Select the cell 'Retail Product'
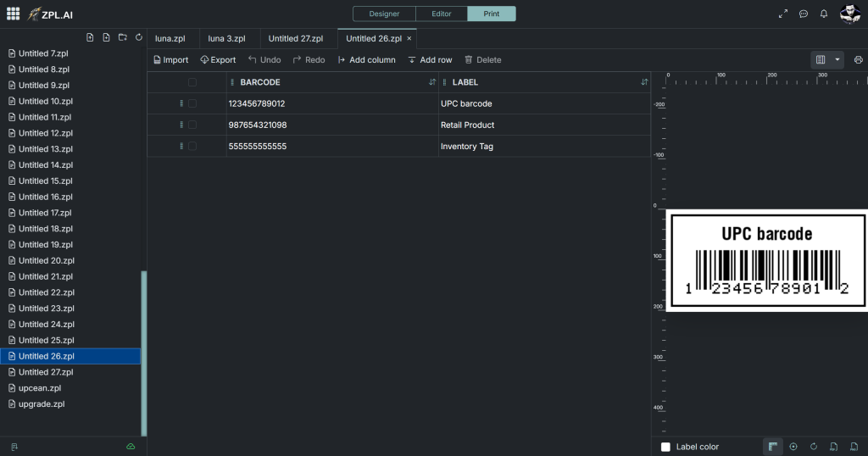The height and width of the screenshot is (456, 868). coord(544,125)
